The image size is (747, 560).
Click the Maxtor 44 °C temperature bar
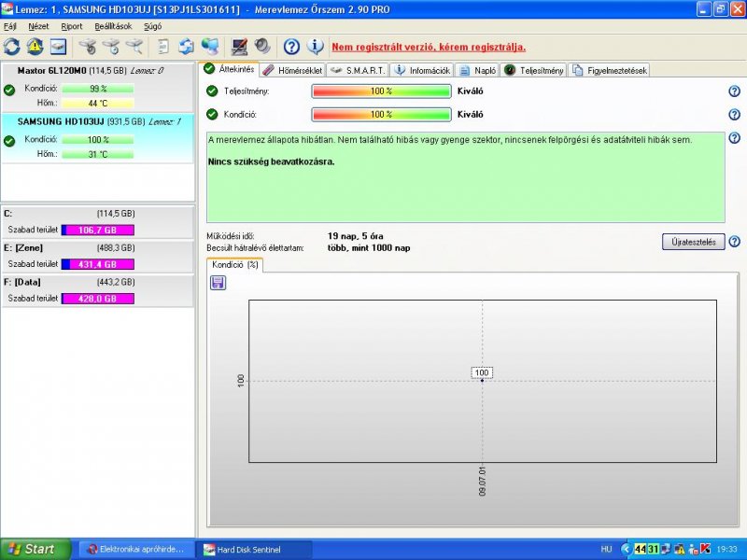[x=98, y=103]
